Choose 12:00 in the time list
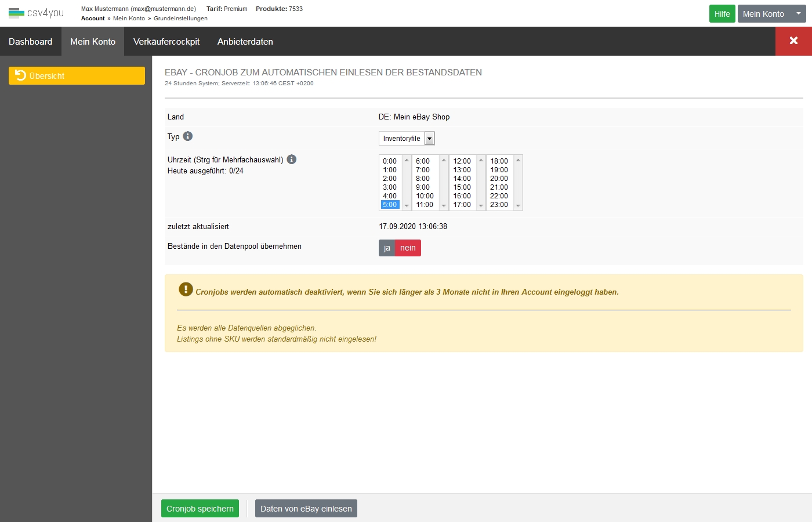Image resolution: width=812 pixels, height=522 pixels. [x=462, y=161]
